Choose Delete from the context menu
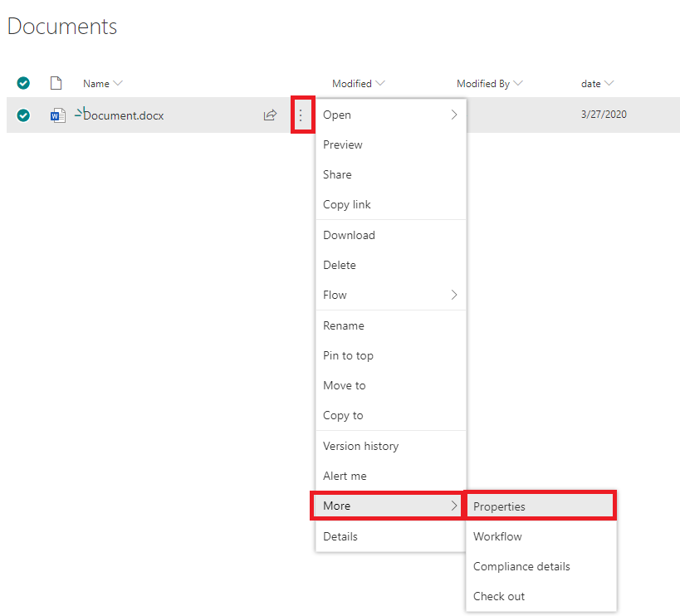The width and height of the screenshot is (680, 616). pos(391,265)
